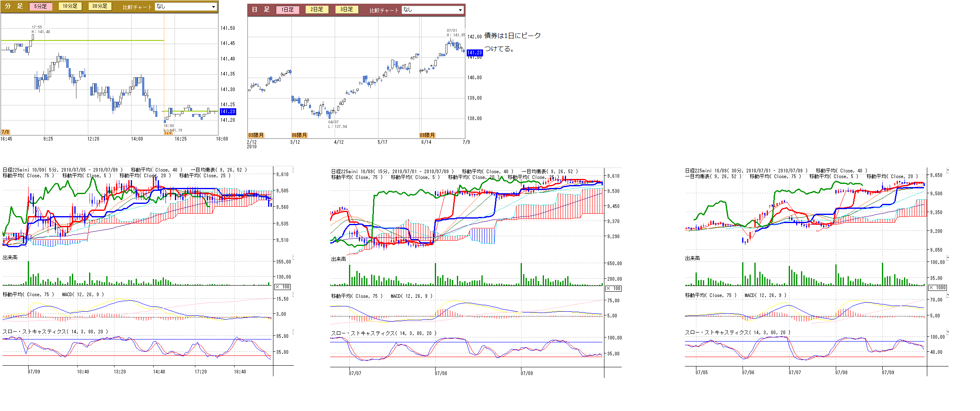Click the ×1000 scale box on 30分 chart

coord(937,288)
